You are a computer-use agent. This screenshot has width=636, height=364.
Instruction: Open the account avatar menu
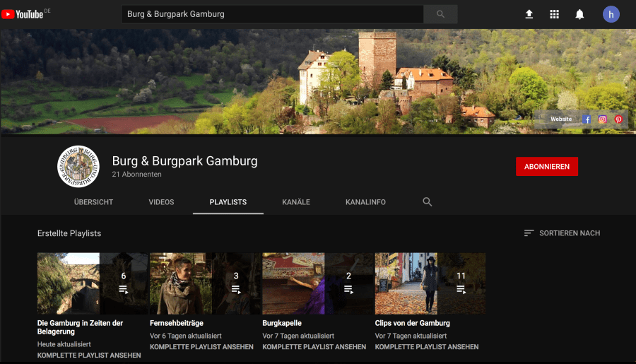[611, 14]
